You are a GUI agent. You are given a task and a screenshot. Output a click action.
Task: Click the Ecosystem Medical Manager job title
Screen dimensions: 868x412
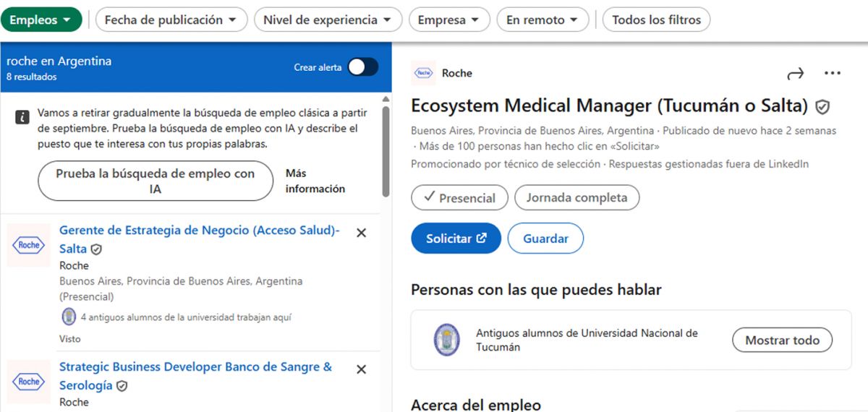(609, 106)
